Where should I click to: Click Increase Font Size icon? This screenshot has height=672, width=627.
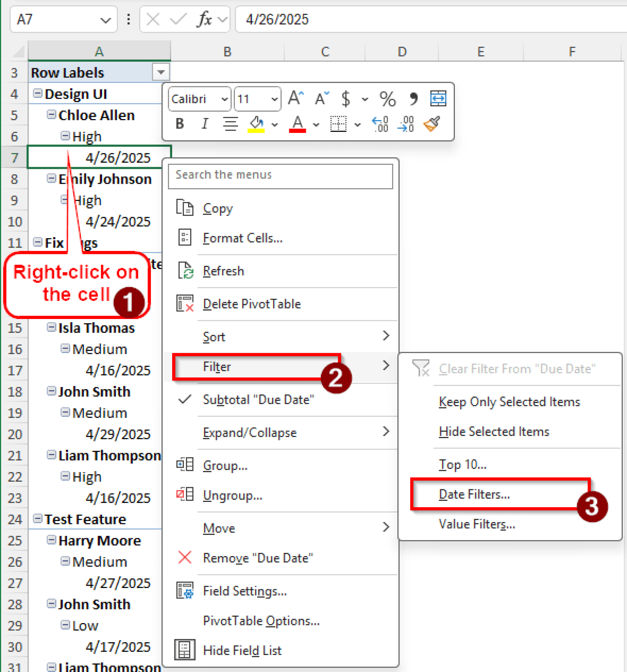point(295,98)
